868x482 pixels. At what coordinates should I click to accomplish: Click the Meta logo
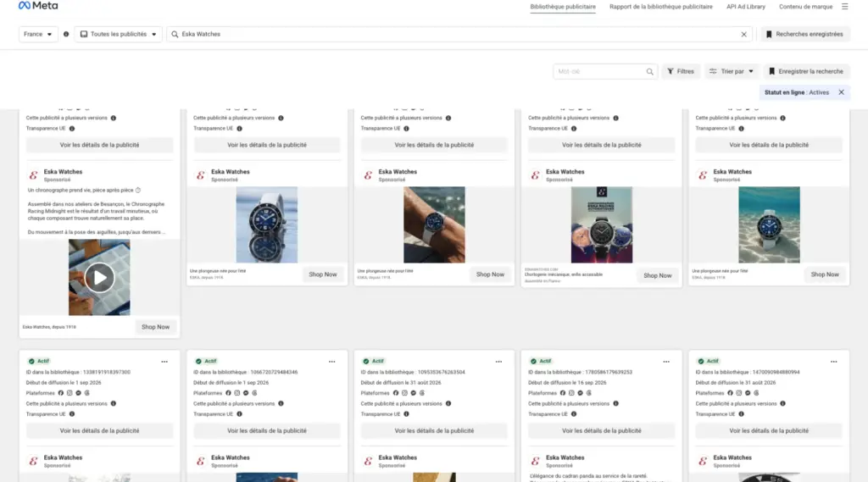point(37,6)
